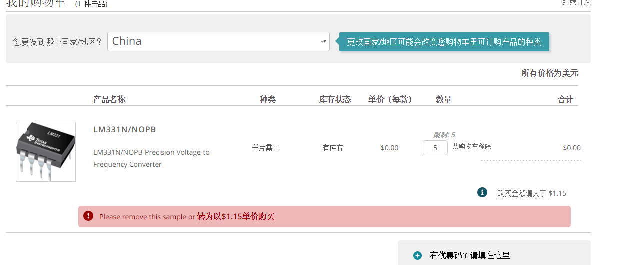This screenshot has width=644, height=265.
Task: Click the total $0.00 value
Action: [572, 148]
